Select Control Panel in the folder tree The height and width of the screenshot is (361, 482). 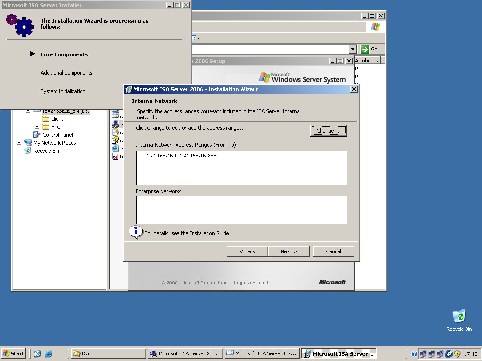58,135
